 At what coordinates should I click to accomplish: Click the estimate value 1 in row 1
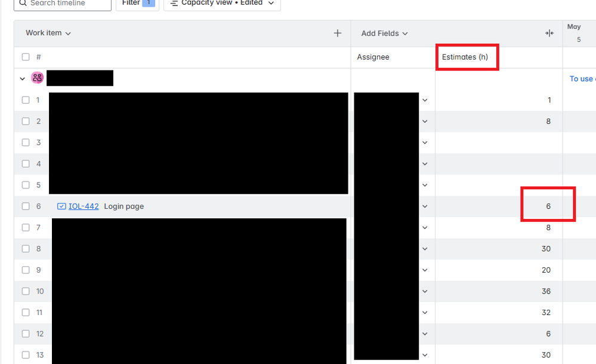(549, 100)
